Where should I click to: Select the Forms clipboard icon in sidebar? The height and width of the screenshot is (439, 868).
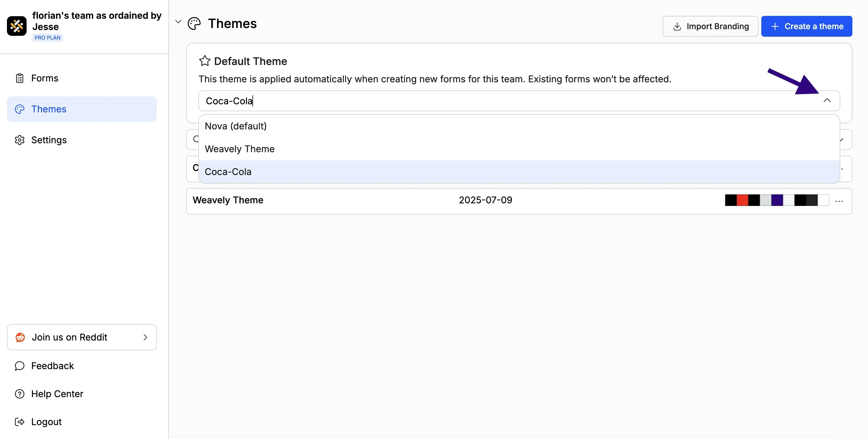[19, 78]
